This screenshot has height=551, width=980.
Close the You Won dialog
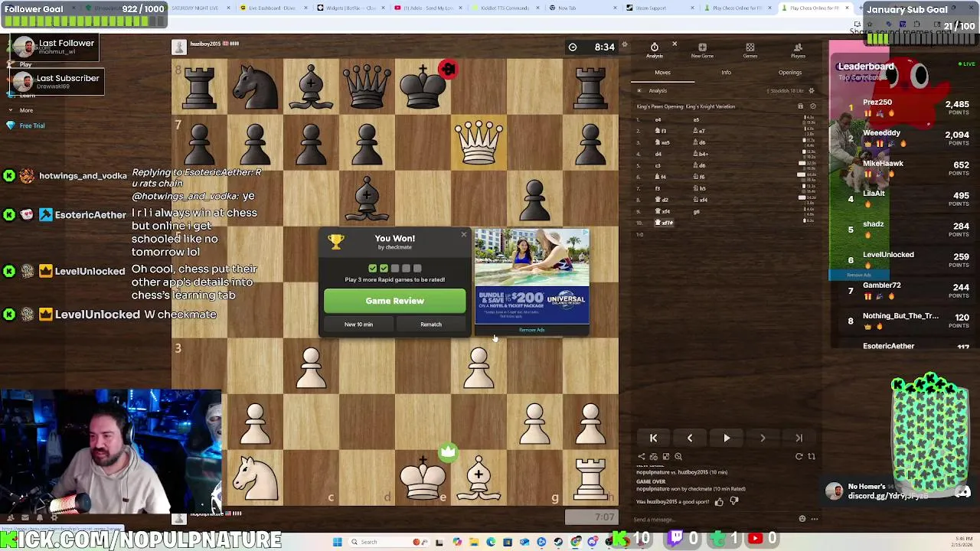[463, 235]
